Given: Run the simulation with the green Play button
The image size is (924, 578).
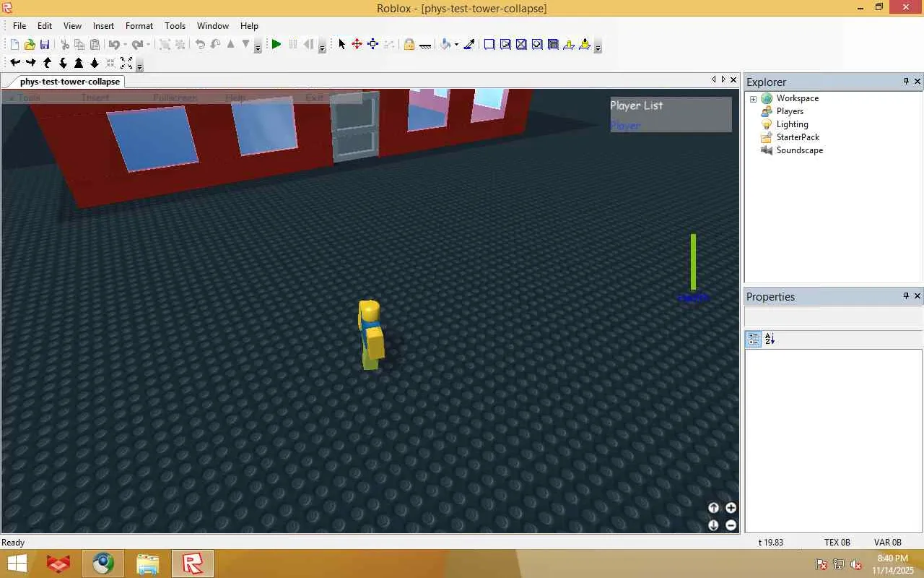Looking at the screenshot, I should point(276,45).
